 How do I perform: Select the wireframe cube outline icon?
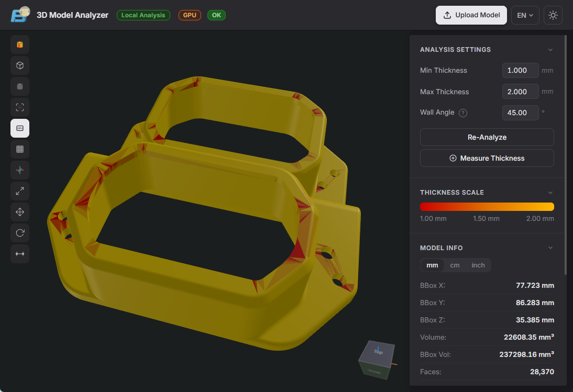click(x=20, y=65)
